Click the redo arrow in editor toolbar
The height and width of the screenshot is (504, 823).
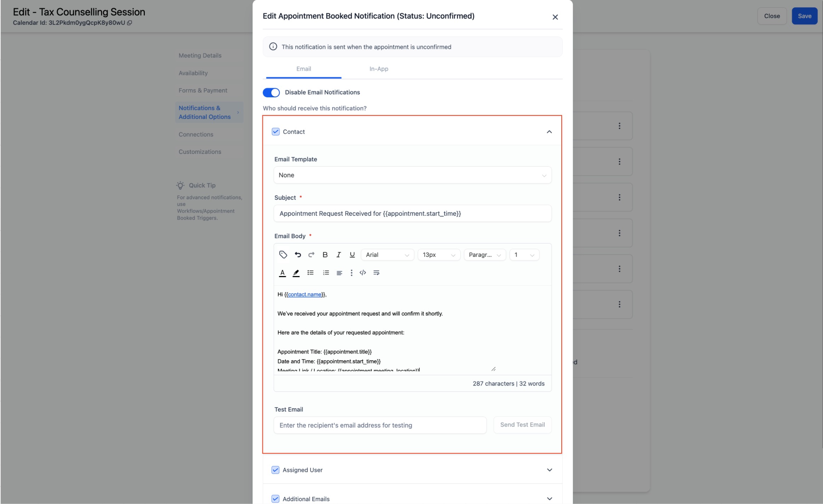click(311, 254)
